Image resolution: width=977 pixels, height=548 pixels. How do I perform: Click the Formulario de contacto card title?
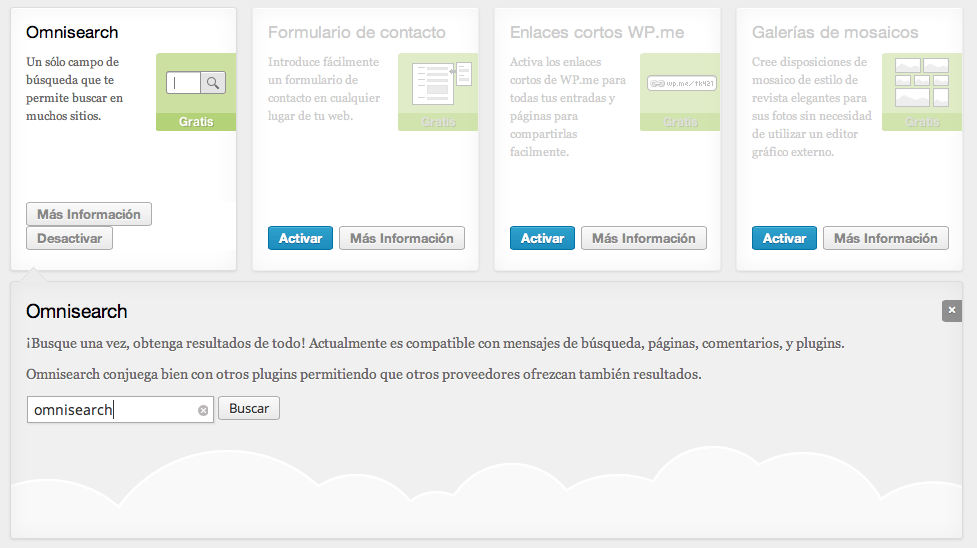click(x=356, y=33)
